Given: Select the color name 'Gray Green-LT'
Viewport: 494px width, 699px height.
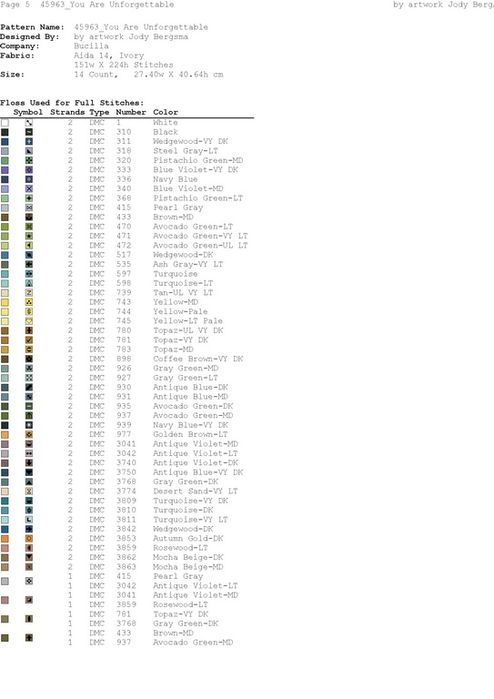Looking at the screenshot, I should 185,378.
